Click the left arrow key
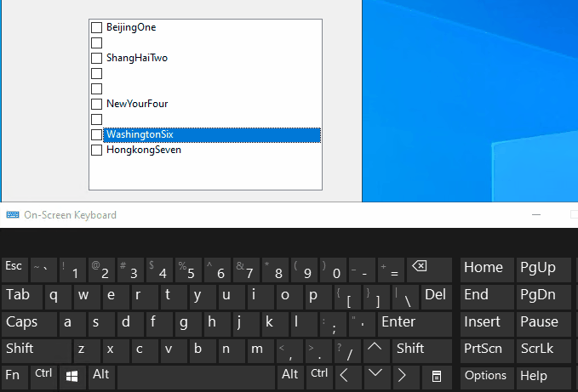The height and width of the screenshot is (392, 578). (x=346, y=377)
